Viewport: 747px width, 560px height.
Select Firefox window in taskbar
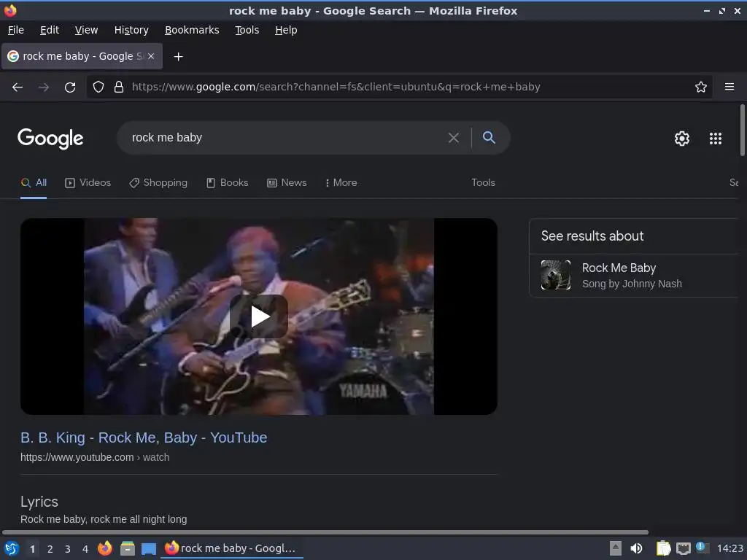pyautogui.click(x=231, y=548)
